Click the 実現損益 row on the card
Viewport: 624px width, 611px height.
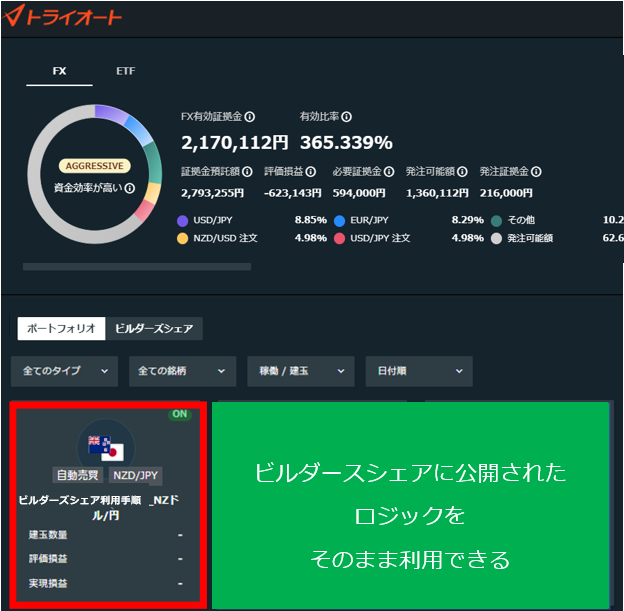pos(106,584)
